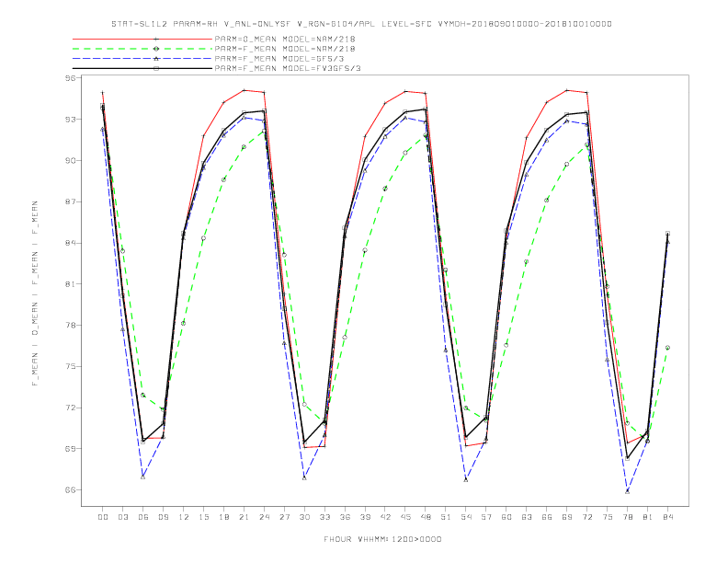
Task: Click x-axis forecast hour 12
Action: [184, 517]
